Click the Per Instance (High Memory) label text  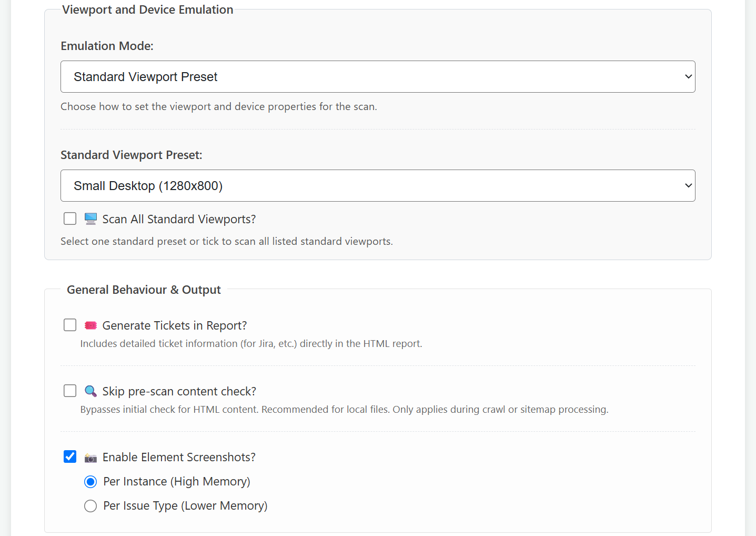(x=177, y=482)
